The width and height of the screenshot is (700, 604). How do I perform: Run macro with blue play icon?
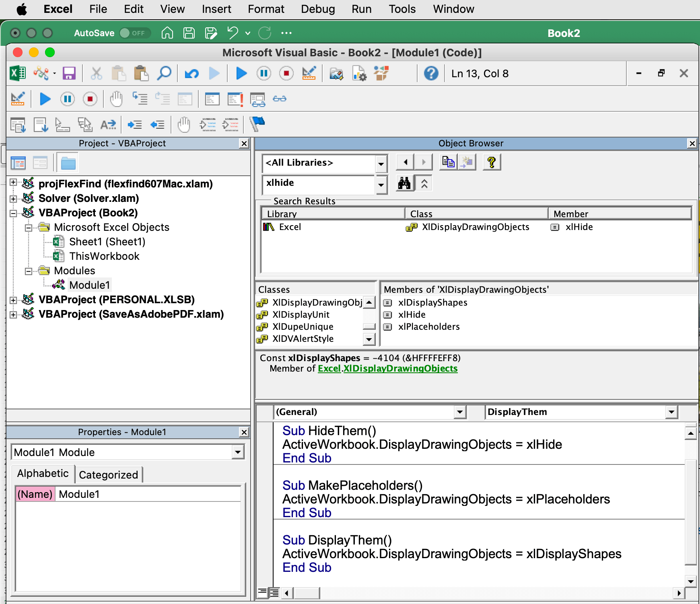click(241, 74)
